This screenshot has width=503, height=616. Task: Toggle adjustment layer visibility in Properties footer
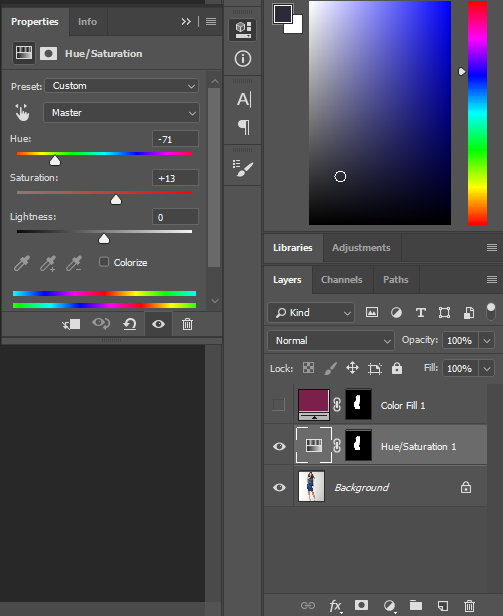pos(158,324)
